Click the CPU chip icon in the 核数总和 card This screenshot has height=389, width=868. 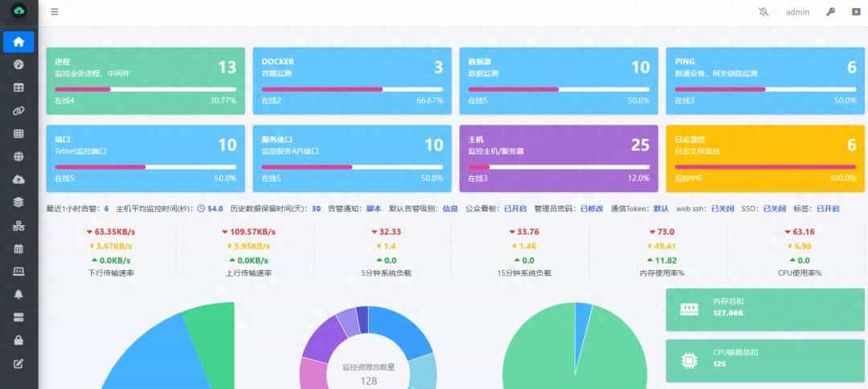pos(690,361)
